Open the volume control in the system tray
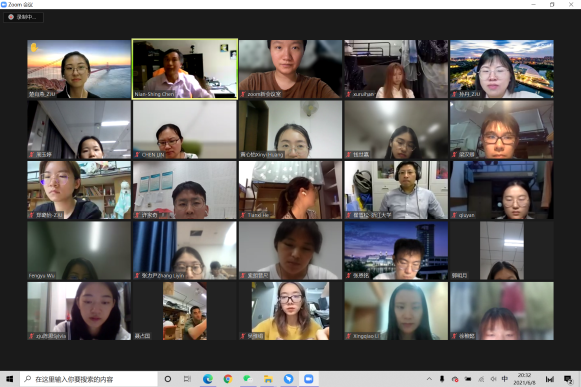 pos(493,379)
